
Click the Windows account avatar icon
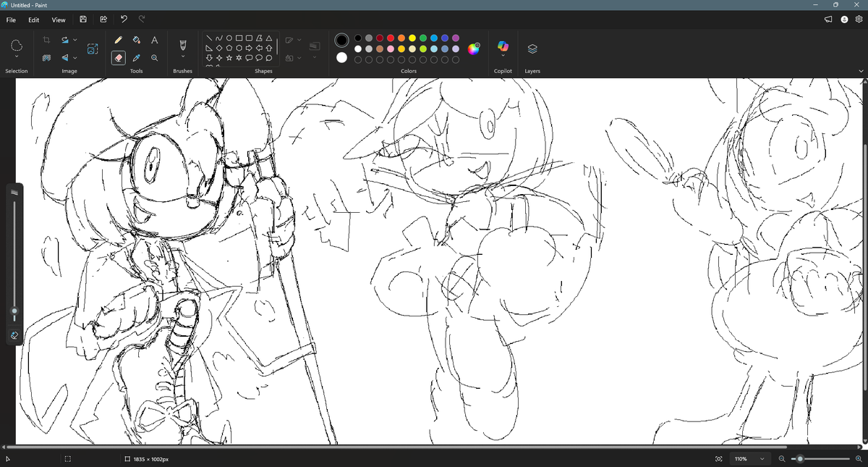click(x=843, y=20)
